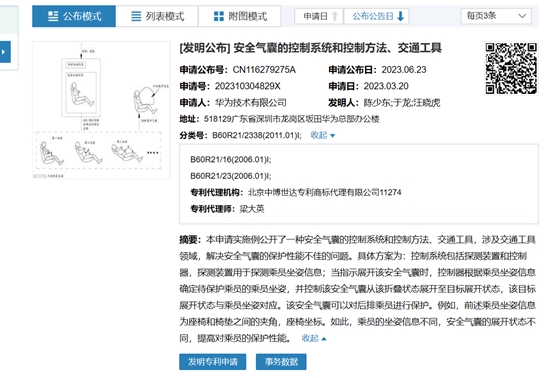Expand the left side panel arrow
The image size is (550, 378).
pos(5,52)
